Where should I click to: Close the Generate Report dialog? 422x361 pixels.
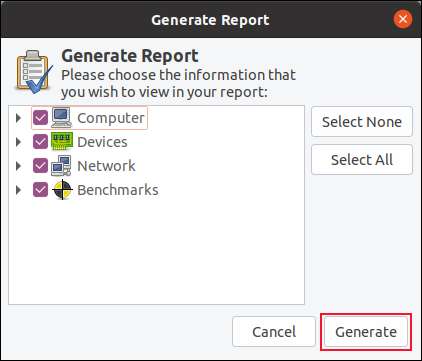click(403, 19)
